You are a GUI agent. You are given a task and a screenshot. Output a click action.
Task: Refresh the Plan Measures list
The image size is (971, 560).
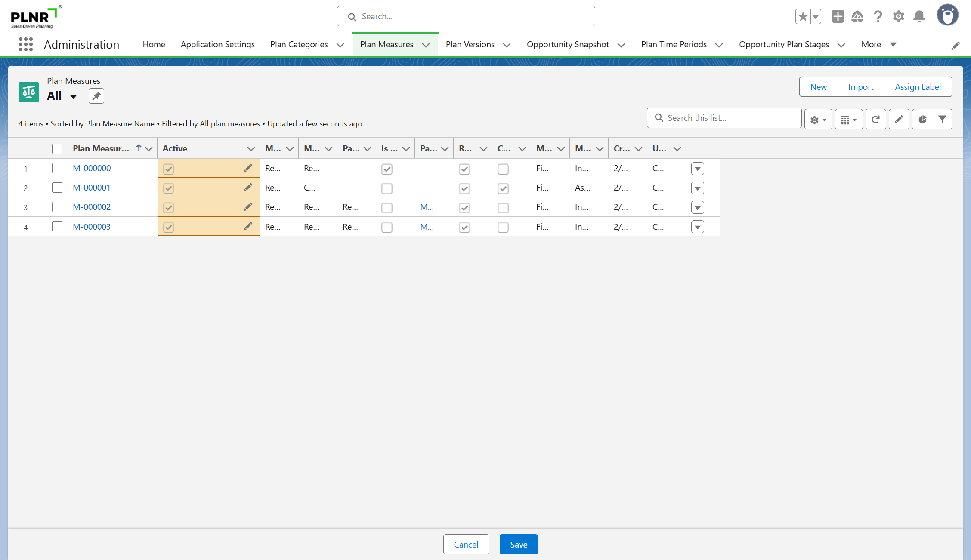(x=875, y=120)
